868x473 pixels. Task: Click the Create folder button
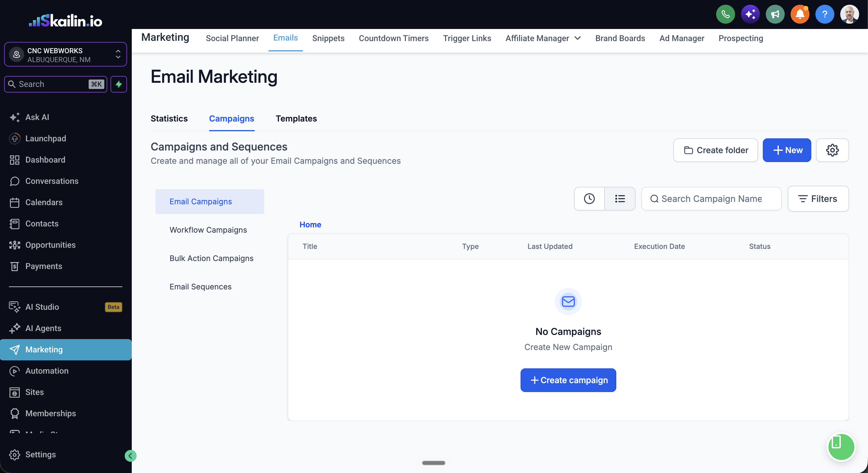click(715, 150)
